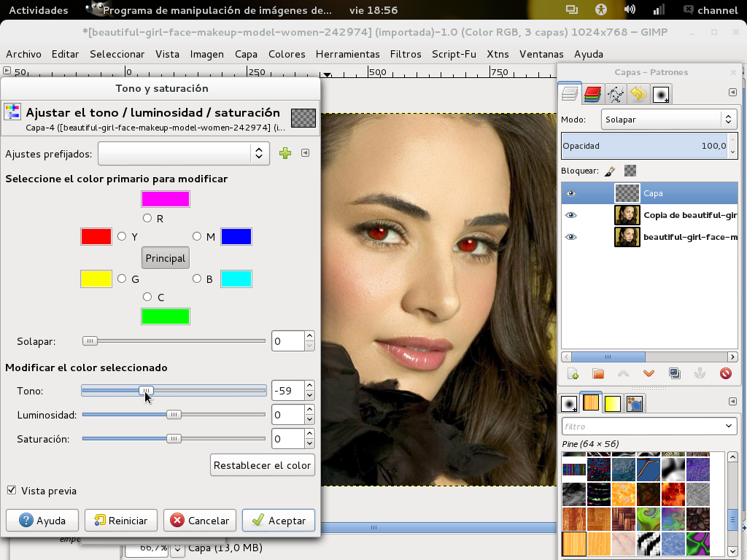Open the Ajustes prefijados dropdown
Screen dimensions: 747x560
click(x=184, y=154)
